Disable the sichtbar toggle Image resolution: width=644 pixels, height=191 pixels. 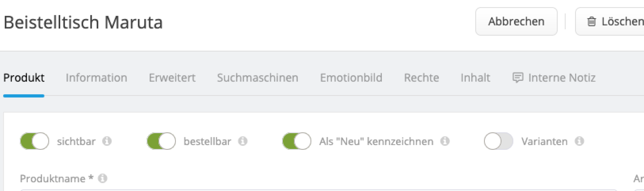(x=34, y=141)
